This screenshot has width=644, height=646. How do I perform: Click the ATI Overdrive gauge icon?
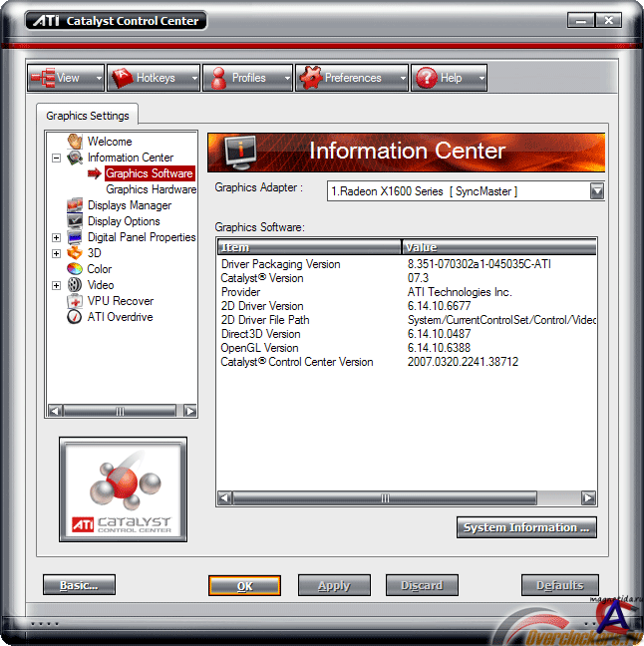click(75, 317)
